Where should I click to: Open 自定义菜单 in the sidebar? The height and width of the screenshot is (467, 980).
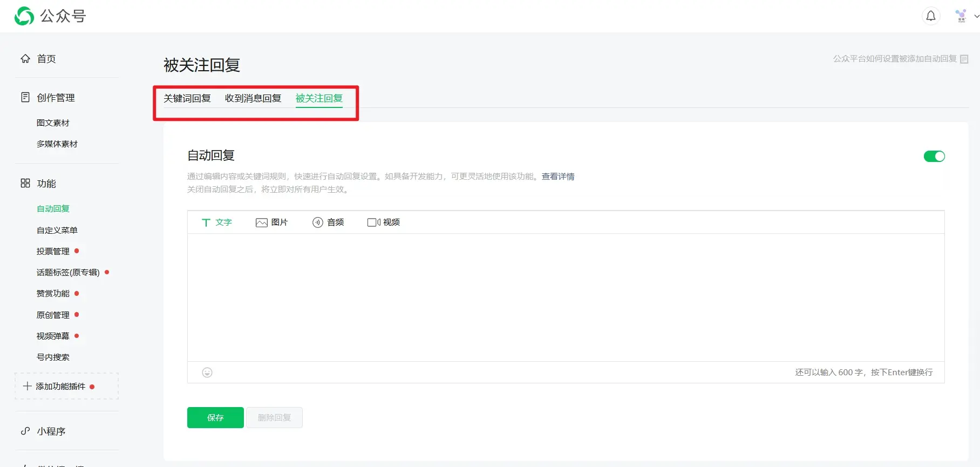57,230
